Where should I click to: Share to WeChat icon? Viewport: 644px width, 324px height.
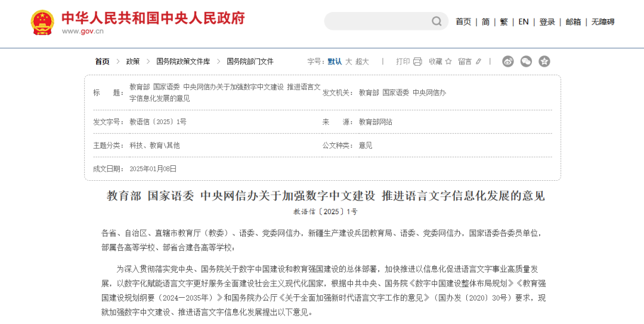(x=526, y=61)
